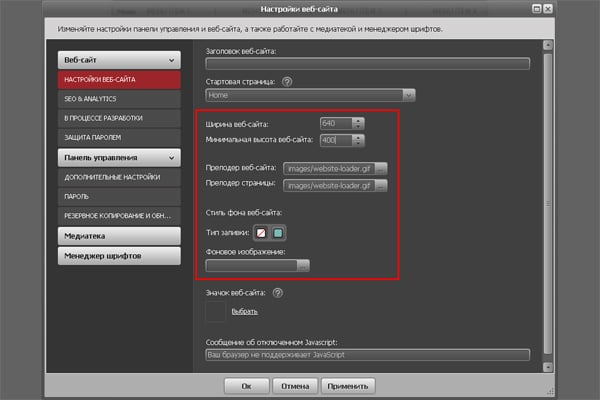This screenshot has width=600, height=400.
Task: Click help icon next to Стартовая страница
Action: click(286, 81)
